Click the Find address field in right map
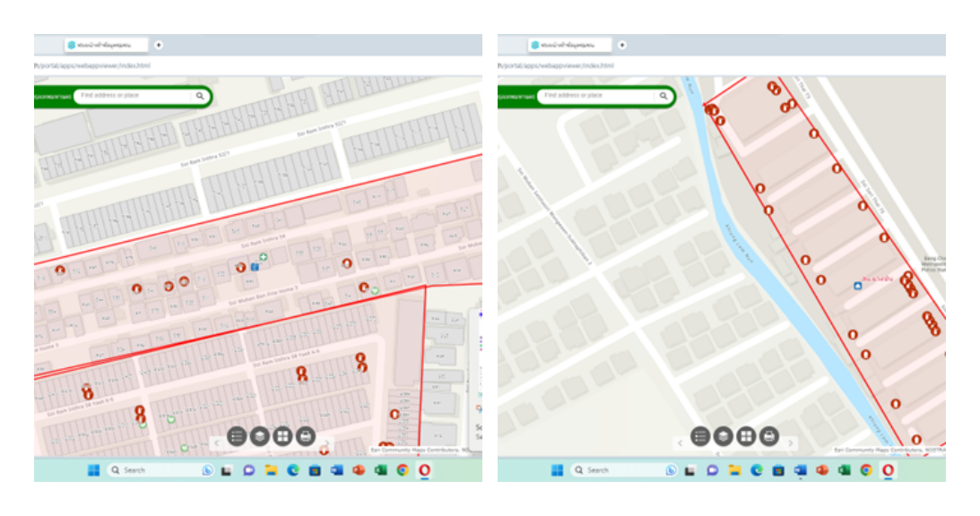This screenshot has width=980, height=516. (x=598, y=96)
